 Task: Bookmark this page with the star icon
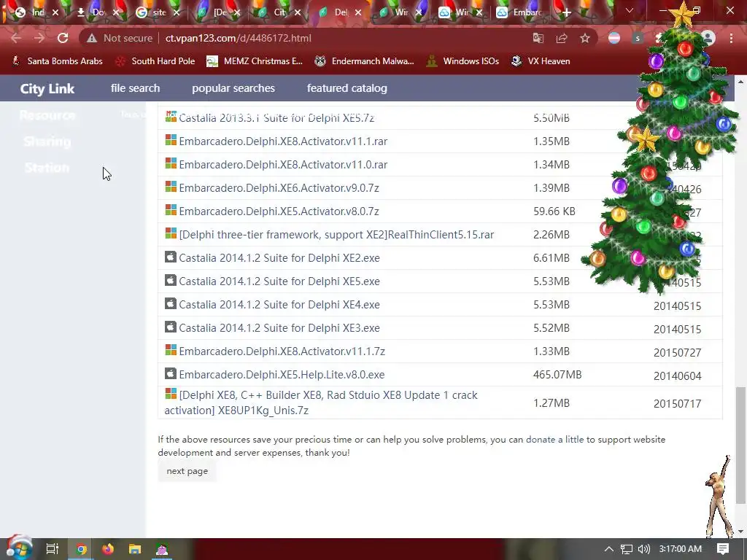pos(585,38)
